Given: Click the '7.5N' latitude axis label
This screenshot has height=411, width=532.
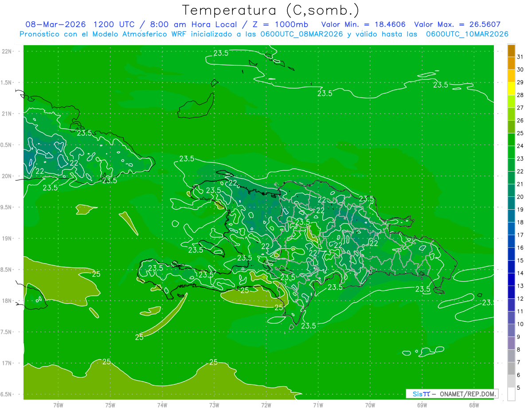Looking at the screenshot, I should pos(7,332).
